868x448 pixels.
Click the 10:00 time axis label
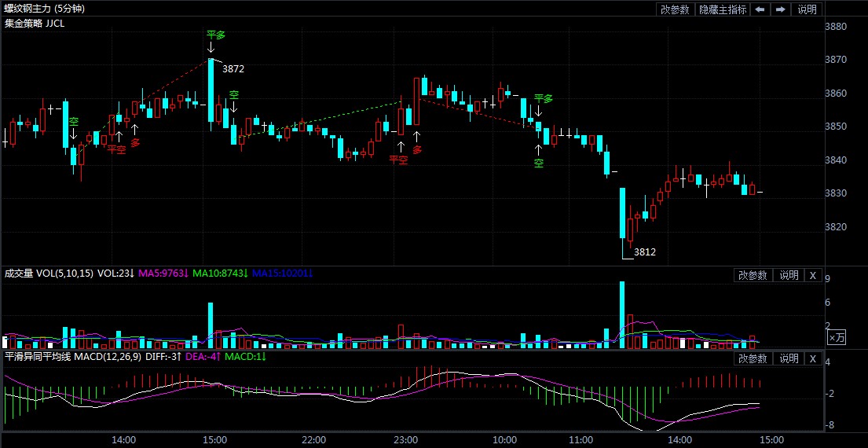click(x=504, y=439)
